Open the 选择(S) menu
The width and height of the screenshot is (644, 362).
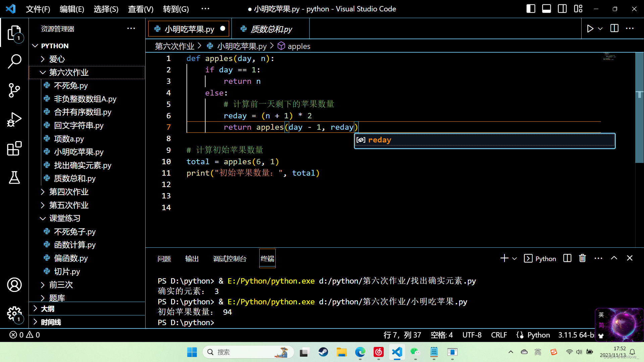(106, 9)
